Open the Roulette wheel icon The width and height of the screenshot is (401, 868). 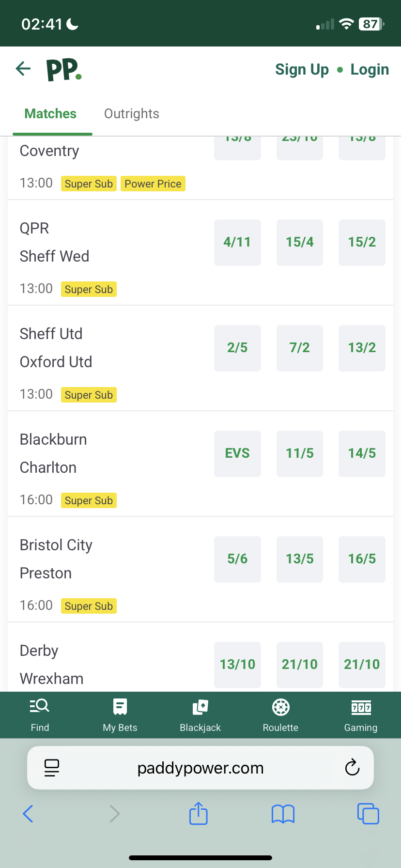(x=280, y=707)
